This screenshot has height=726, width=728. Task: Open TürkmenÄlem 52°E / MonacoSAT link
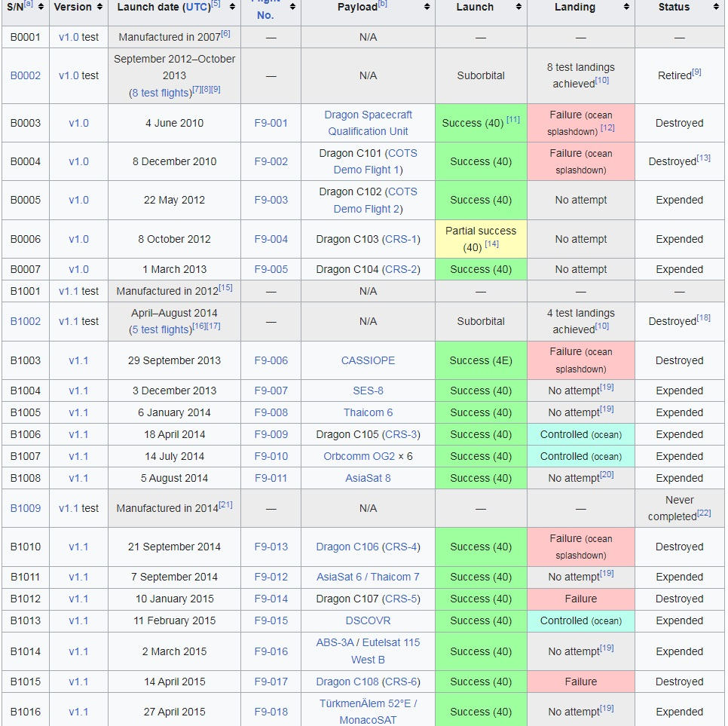(x=369, y=712)
